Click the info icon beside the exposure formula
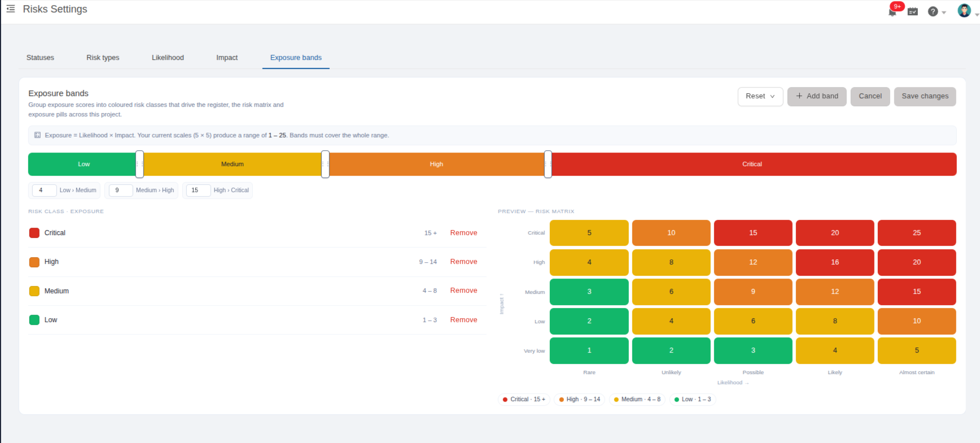 coord(38,135)
